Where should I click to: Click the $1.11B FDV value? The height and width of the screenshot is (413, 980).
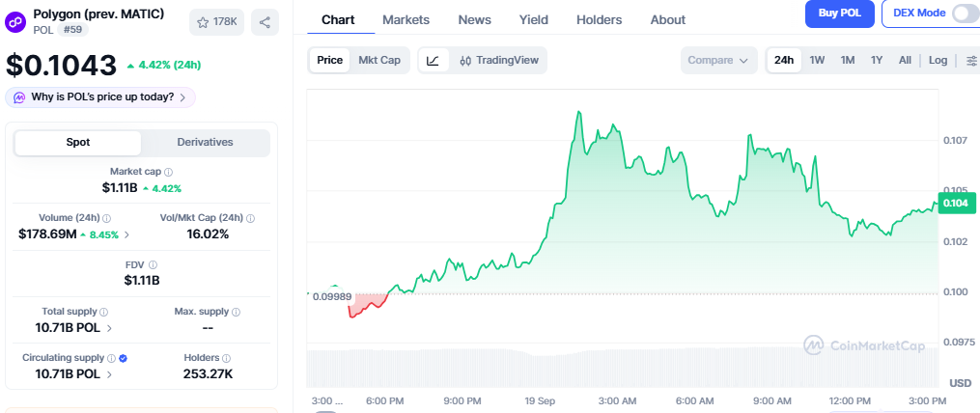click(x=142, y=281)
